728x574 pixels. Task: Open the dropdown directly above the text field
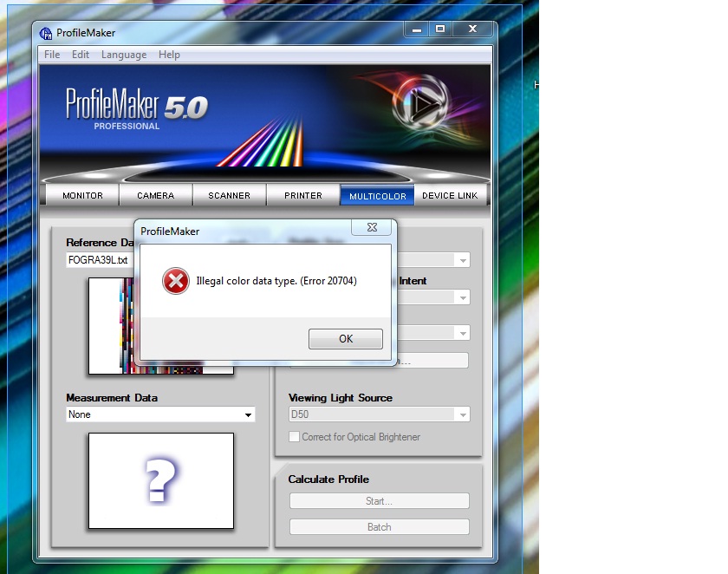(x=433, y=332)
